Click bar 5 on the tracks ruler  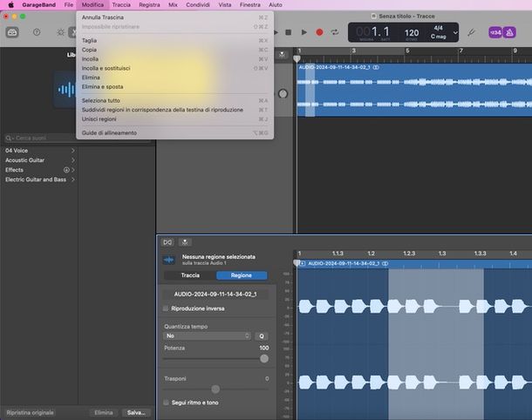407,51
